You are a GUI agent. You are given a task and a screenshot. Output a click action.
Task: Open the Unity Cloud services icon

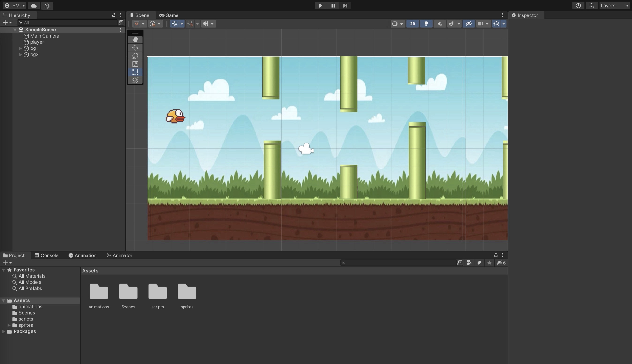coord(34,5)
